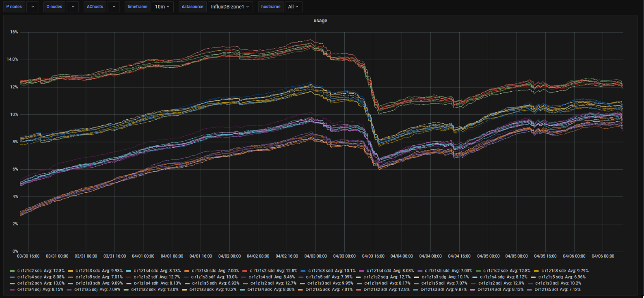The image size is (644, 298).
Task: Expand the AChosts variable dropdown
Action: point(113,7)
